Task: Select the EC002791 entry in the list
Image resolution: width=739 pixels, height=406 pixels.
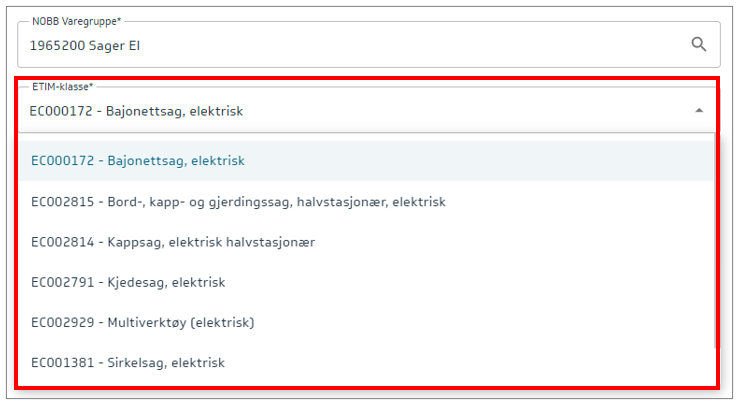Action: pos(62,282)
